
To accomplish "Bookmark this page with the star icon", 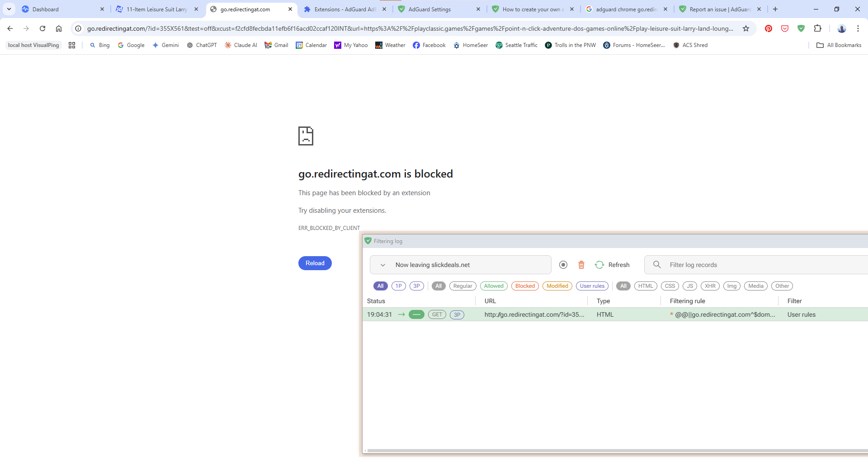I will (746, 28).
